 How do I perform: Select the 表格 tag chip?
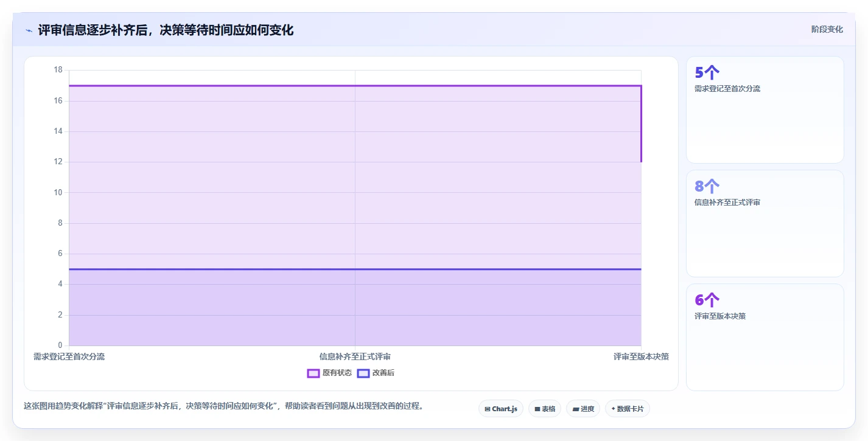545,409
